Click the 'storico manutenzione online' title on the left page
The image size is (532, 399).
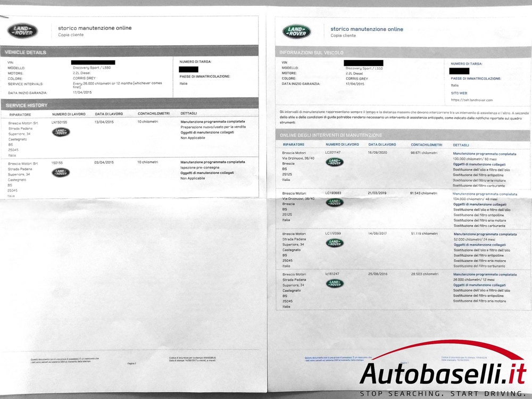click(95, 28)
